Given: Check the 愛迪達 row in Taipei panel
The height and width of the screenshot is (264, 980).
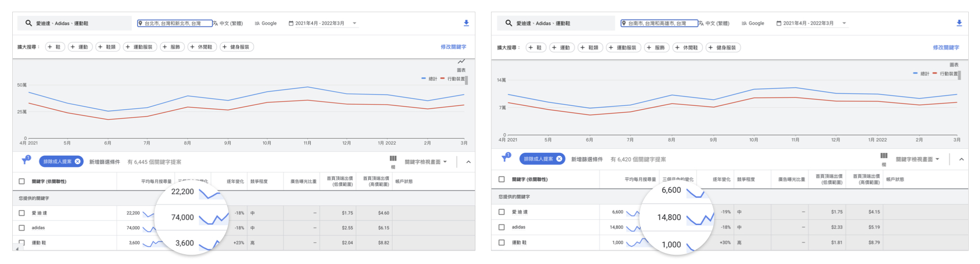Looking at the screenshot, I should pyautogui.click(x=22, y=213).
